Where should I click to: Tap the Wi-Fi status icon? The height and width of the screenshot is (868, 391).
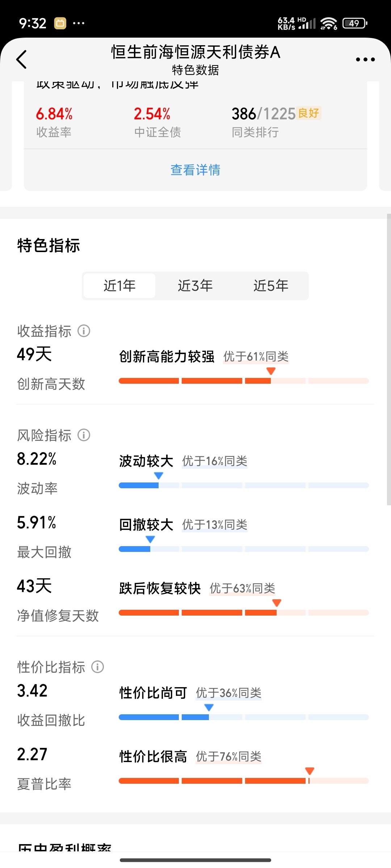328,24
